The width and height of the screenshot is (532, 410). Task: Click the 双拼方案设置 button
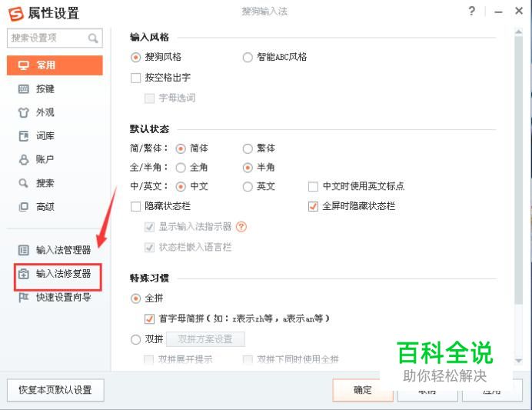coord(205,339)
